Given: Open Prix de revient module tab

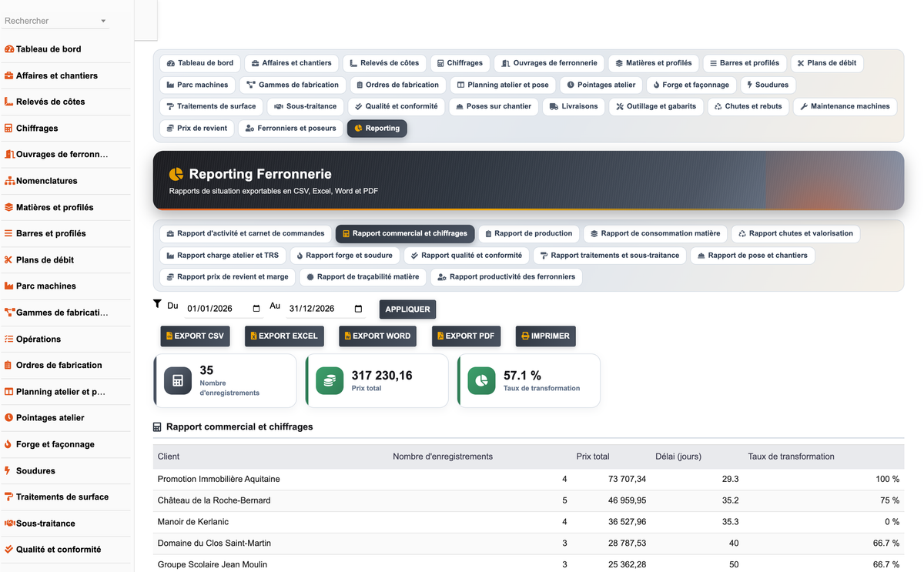Looking at the screenshot, I should point(196,128).
